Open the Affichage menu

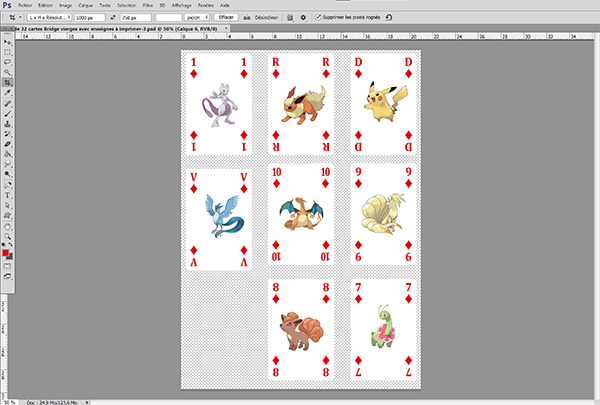click(181, 5)
